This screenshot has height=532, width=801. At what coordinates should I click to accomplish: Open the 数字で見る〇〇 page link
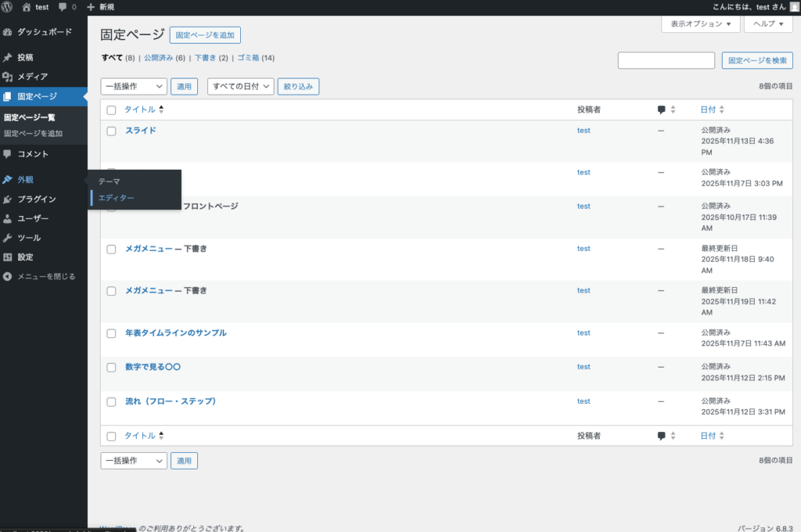[153, 367]
